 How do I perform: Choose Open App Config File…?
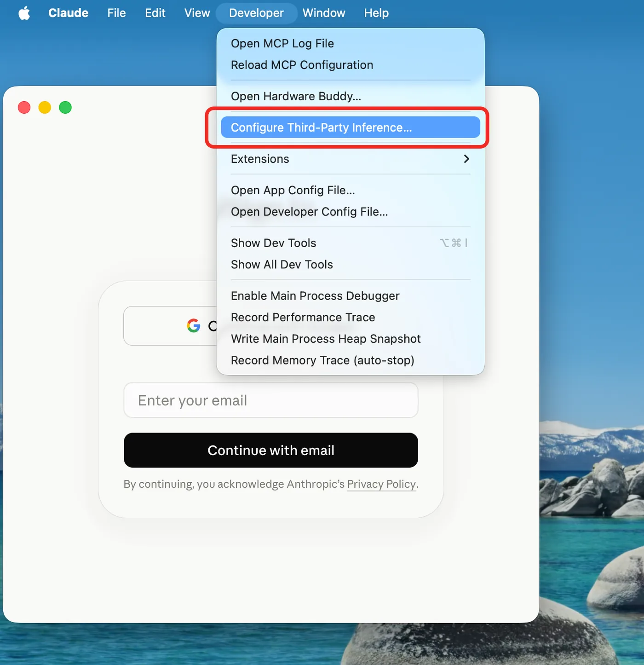351,190
